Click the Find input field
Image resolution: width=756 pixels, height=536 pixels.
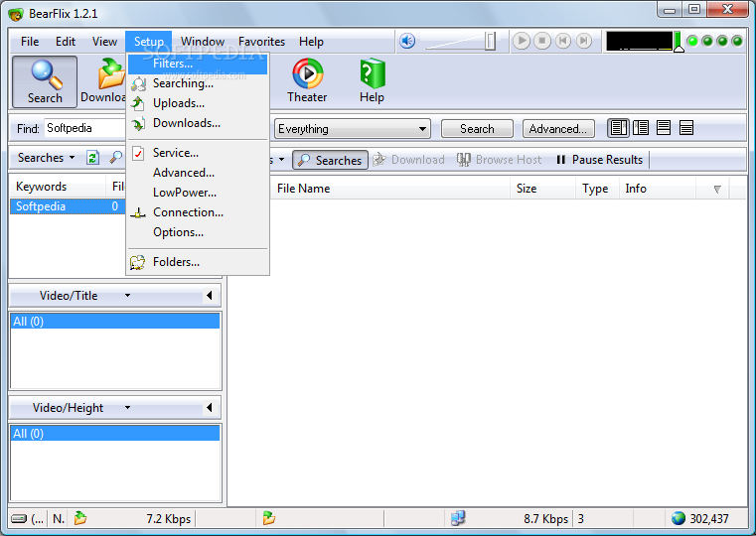pyautogui.click(x=84, y=128)
